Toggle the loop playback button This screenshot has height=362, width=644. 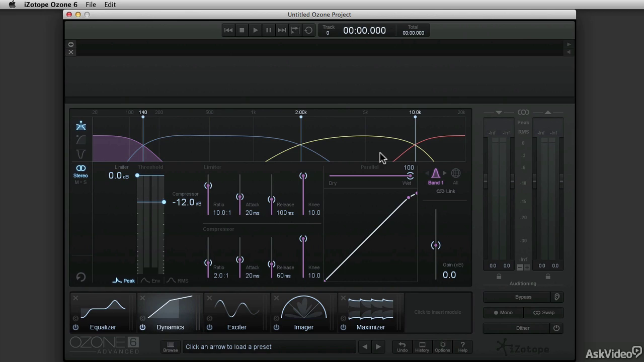(308, 30)
